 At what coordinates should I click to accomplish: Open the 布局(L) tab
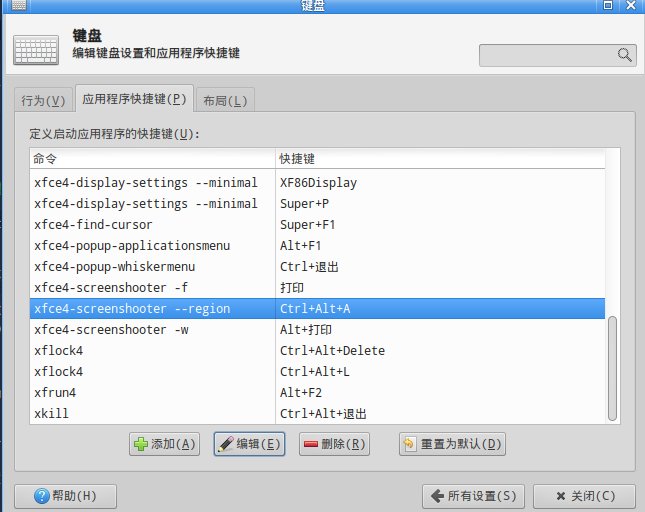coord(225,100)
